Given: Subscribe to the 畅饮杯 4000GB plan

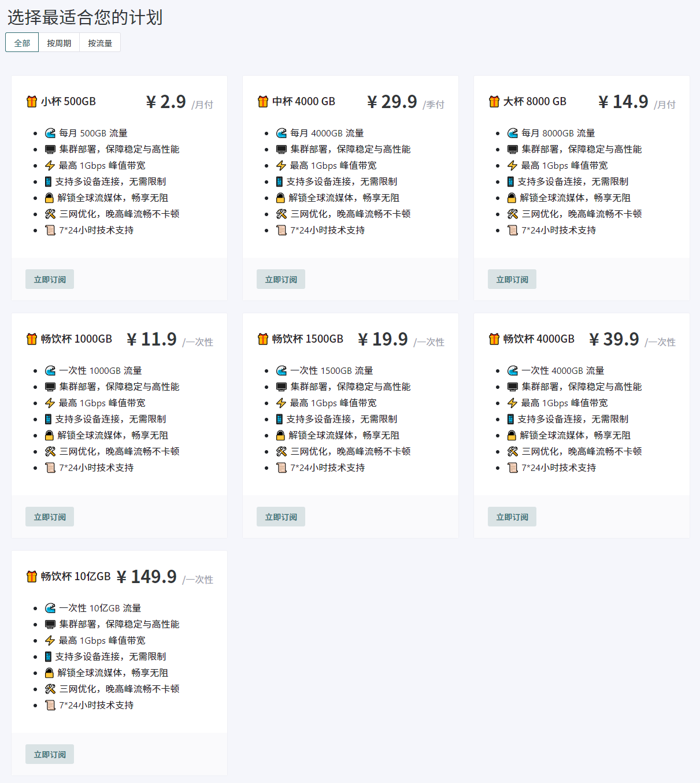Looking at the screenshot, I should pos(512,517).
